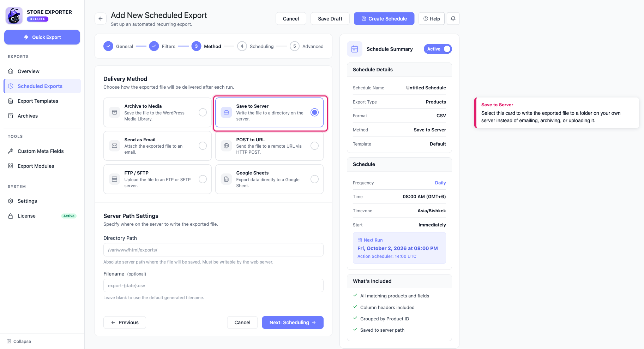Collapse the sidebar
This screenshot has width=644, height=349.
19,341
